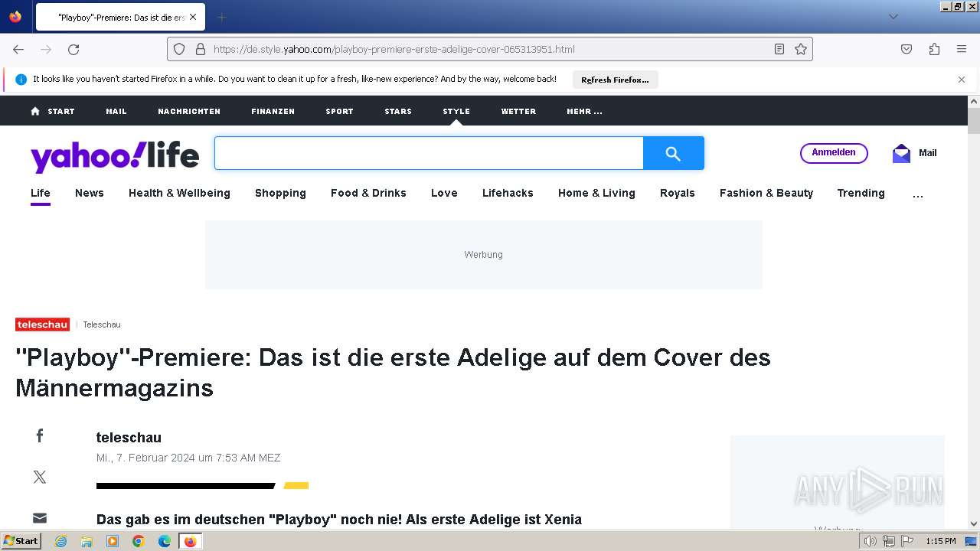Click the vertical scrollbar down arrow

[974, 523]
